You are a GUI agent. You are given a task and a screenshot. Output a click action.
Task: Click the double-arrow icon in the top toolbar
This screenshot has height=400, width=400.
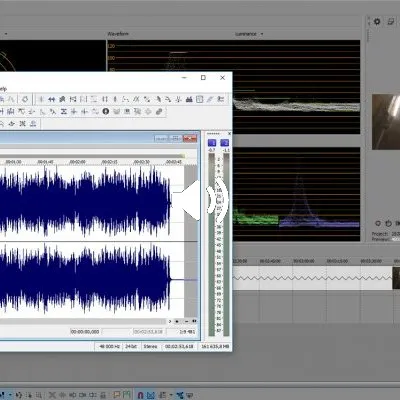[51, 99]
